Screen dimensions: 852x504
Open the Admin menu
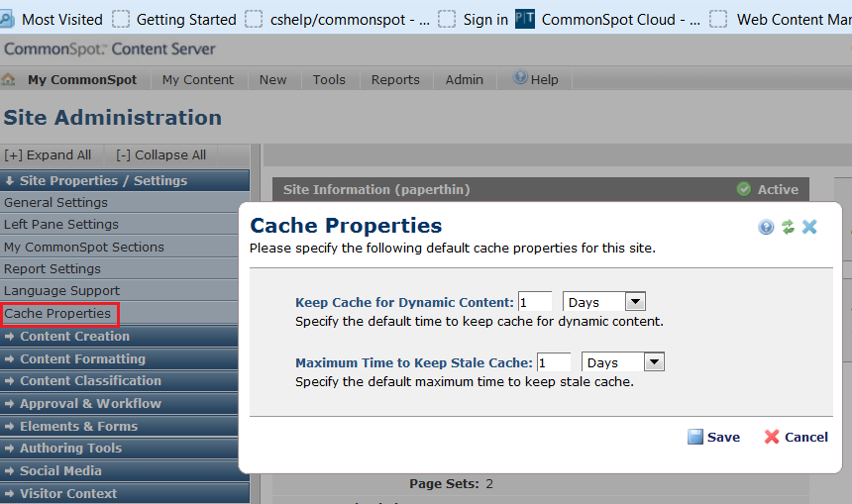click(464, 80)
